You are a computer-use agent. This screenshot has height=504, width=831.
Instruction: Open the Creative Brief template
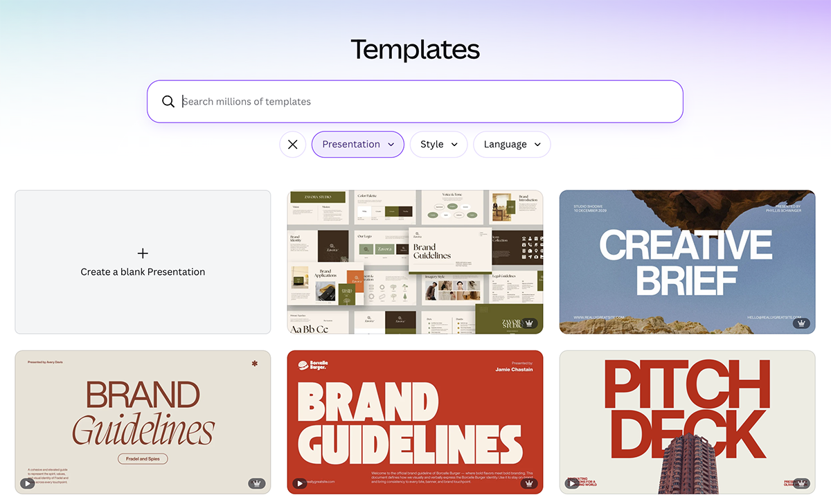(688, 262)
